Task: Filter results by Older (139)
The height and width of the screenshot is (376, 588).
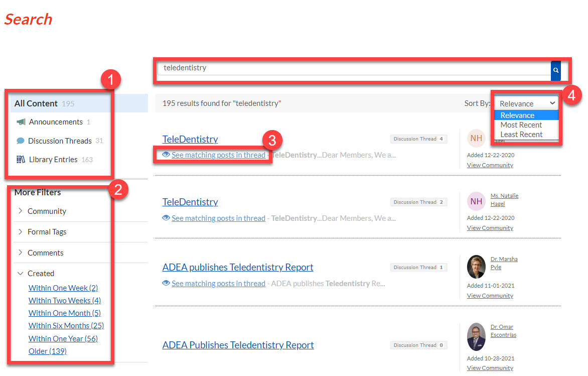Action: [48, 351]
